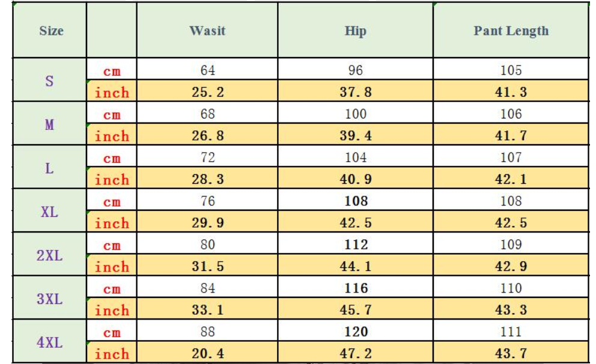Viewport: 596px width, 364px height.
Task: Select the 47.2 inch hip cell
Action: (x=355, y=354)
